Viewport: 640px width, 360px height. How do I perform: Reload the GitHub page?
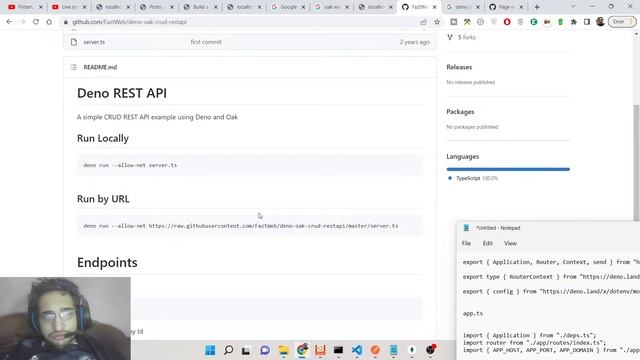[x=36, y=22]
